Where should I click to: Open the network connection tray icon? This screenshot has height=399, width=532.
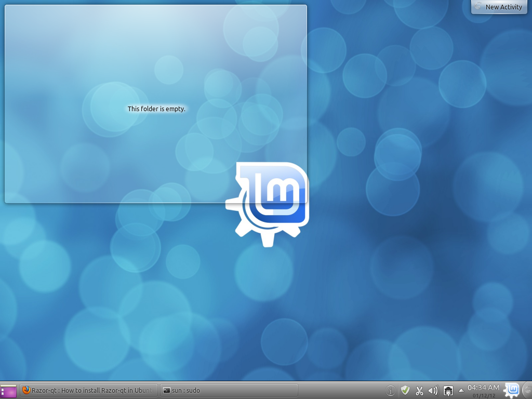[x=448, y=391]
